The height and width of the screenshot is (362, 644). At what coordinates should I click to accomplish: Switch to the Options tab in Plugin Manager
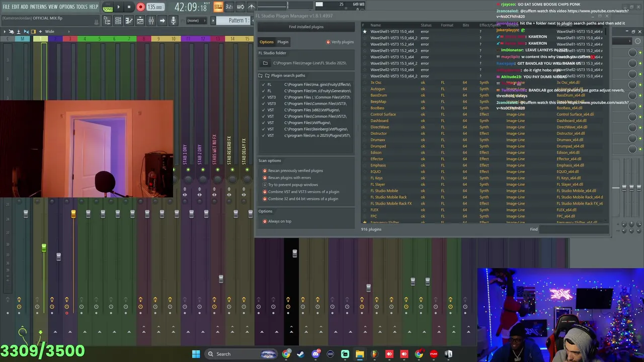tap(267, 42)
